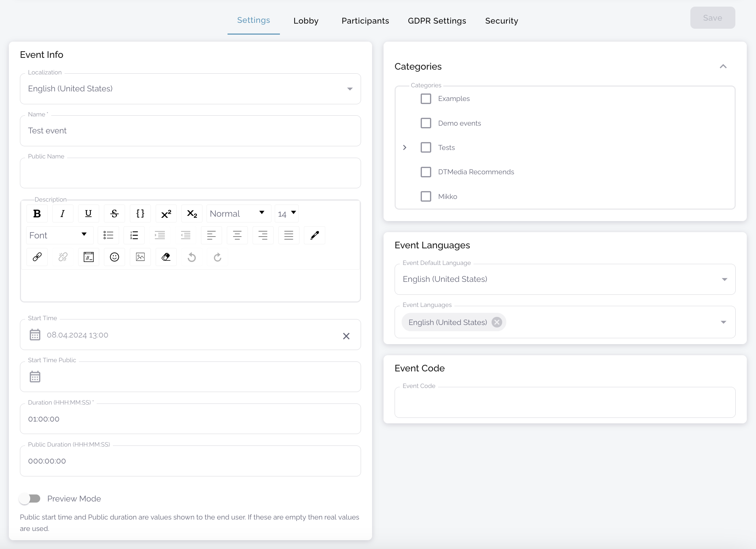
Task: Expand the Tests category tree
Action: pos(405,147)
